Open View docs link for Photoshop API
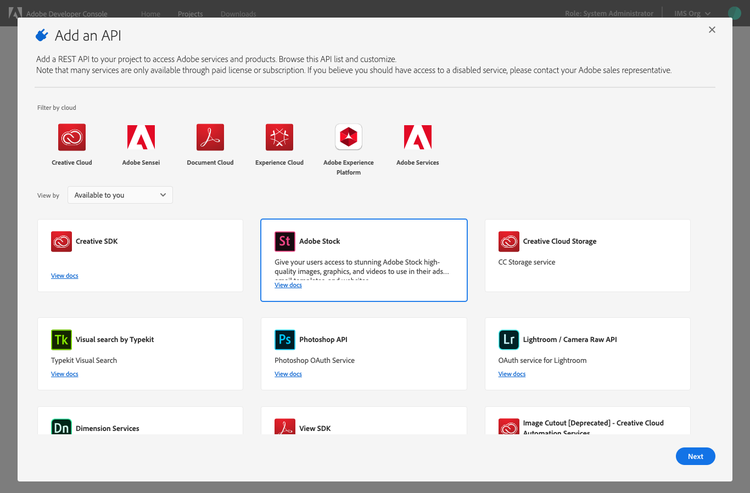The height and width of the screenshot is (493, 750). point(288,374)
